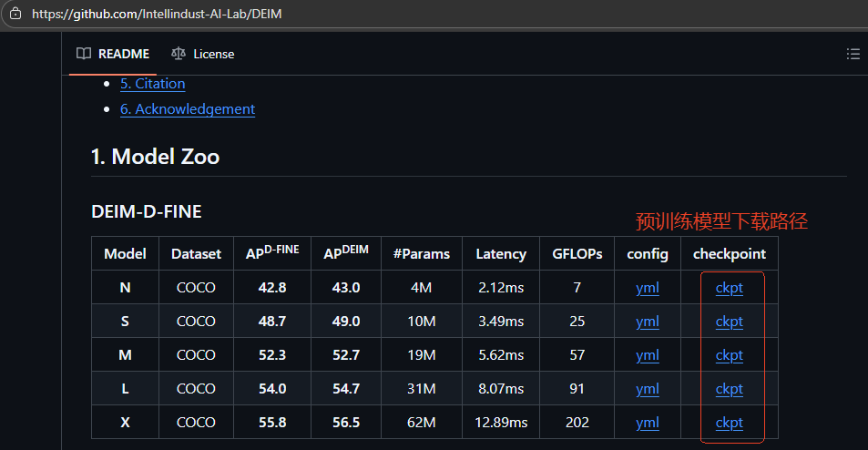Download ckpt checkpoint for model N

point(729,288)
